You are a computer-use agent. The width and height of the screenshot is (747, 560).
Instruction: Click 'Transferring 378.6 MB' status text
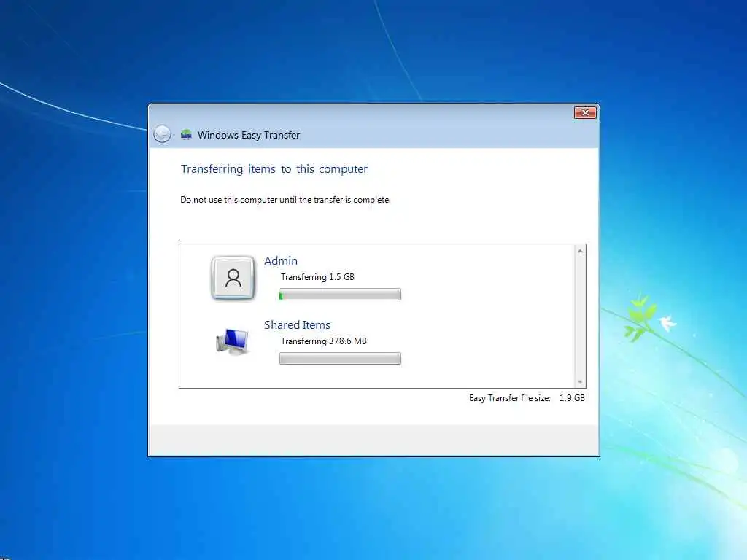pyautogui.click(x=324, y=341)
